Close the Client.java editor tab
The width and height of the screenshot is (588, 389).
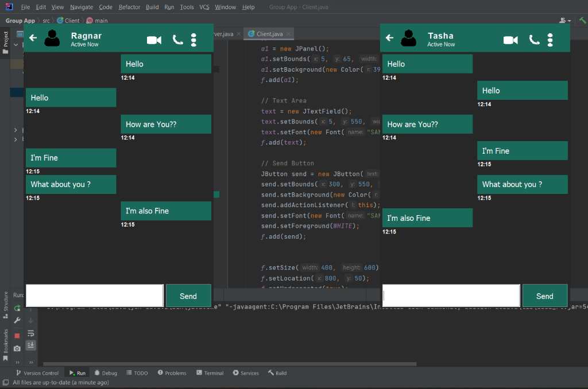click(x=288, y=34)
